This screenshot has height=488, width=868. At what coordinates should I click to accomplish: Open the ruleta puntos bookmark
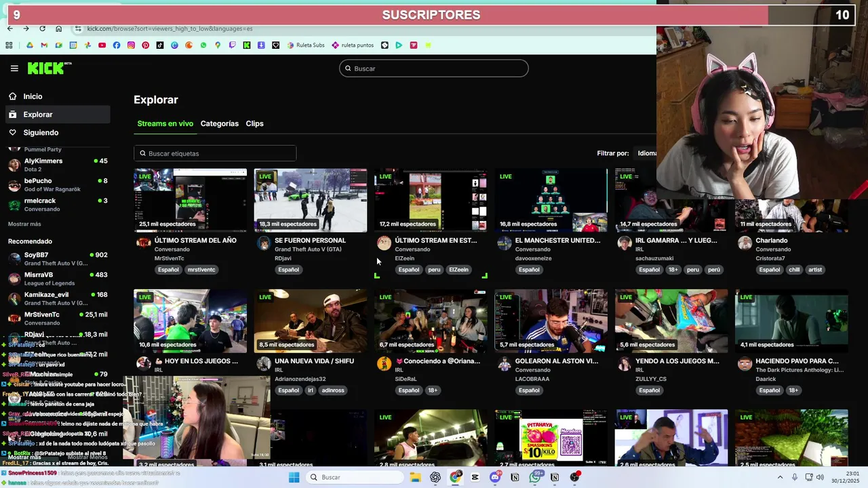(353, 45)
